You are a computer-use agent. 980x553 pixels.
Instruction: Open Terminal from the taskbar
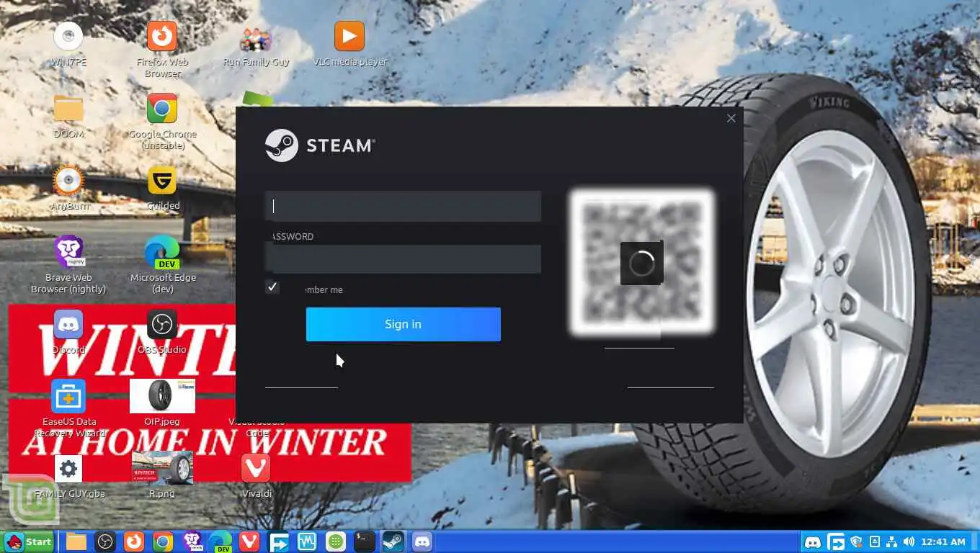tap(365, 541)
